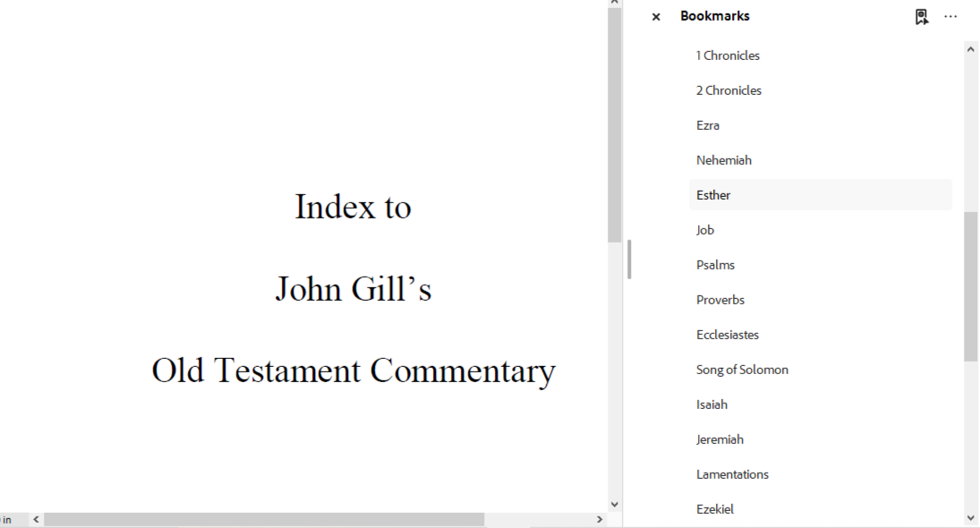Go to Lamentations bookmark
This screenshot has width=980, height=528.
tap(732, 474)
